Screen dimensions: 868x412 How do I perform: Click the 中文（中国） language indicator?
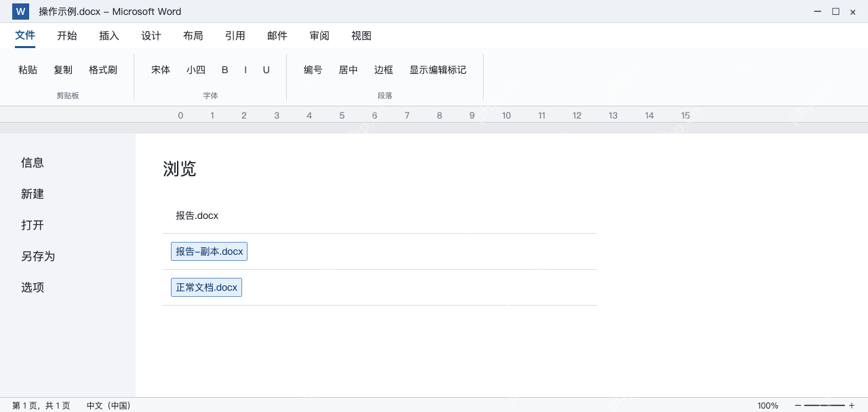(108, 406)
